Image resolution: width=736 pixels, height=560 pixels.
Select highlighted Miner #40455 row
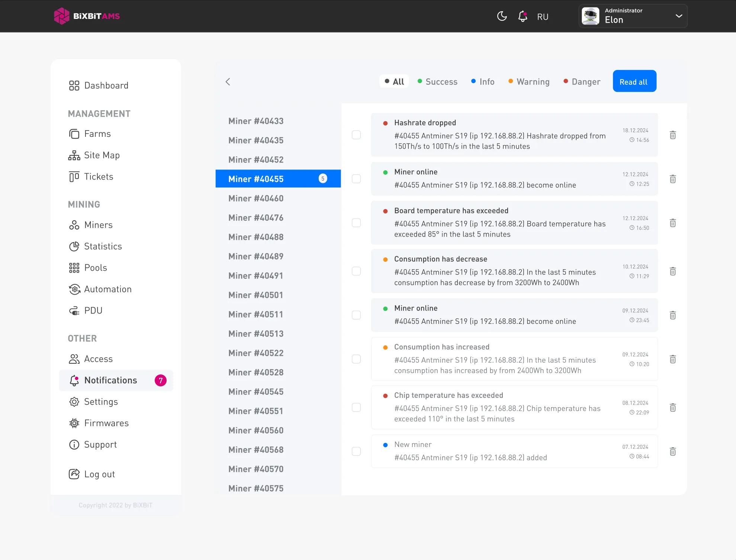[x=278, y=178]
